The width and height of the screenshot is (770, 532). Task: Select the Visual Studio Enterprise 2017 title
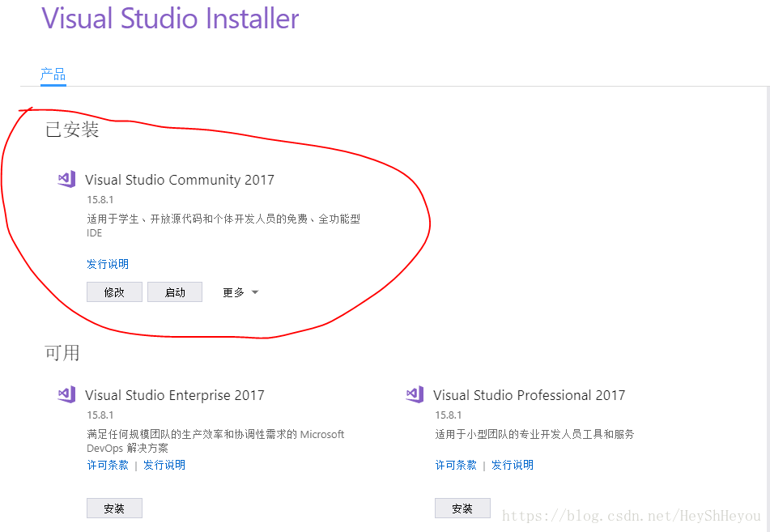coord(175,395)
